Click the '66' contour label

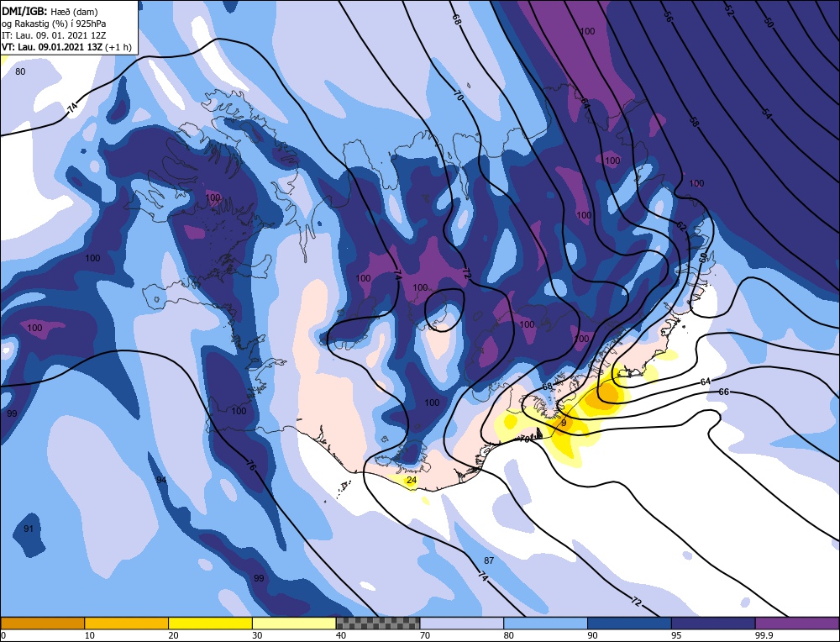723,392
